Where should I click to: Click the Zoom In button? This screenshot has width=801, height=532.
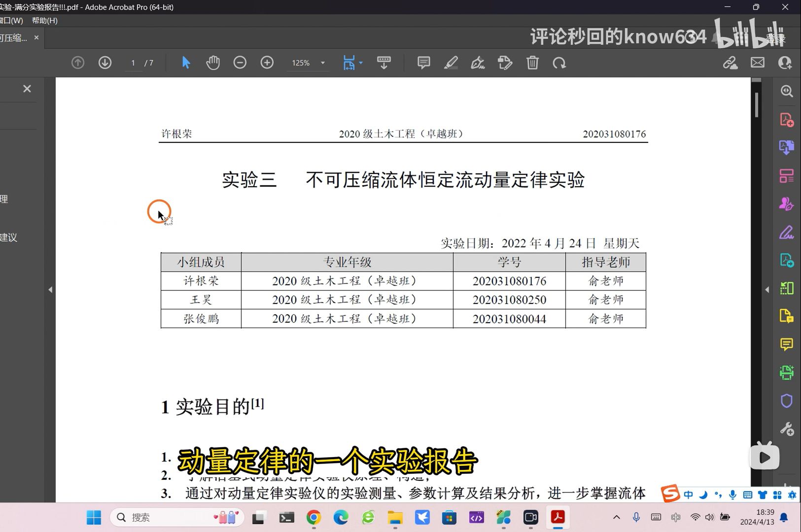(x=267, y=63)
